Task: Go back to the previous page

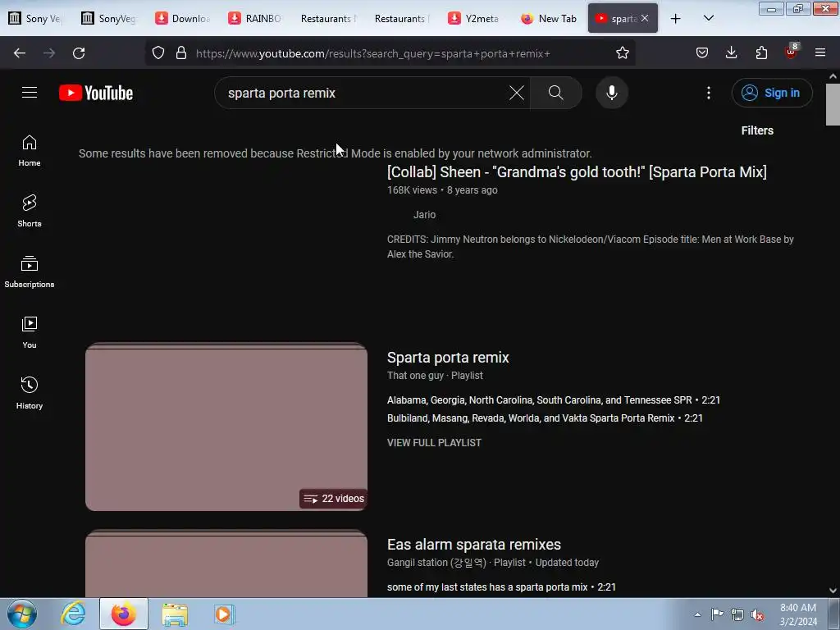Action: click(x=20, y=53)
